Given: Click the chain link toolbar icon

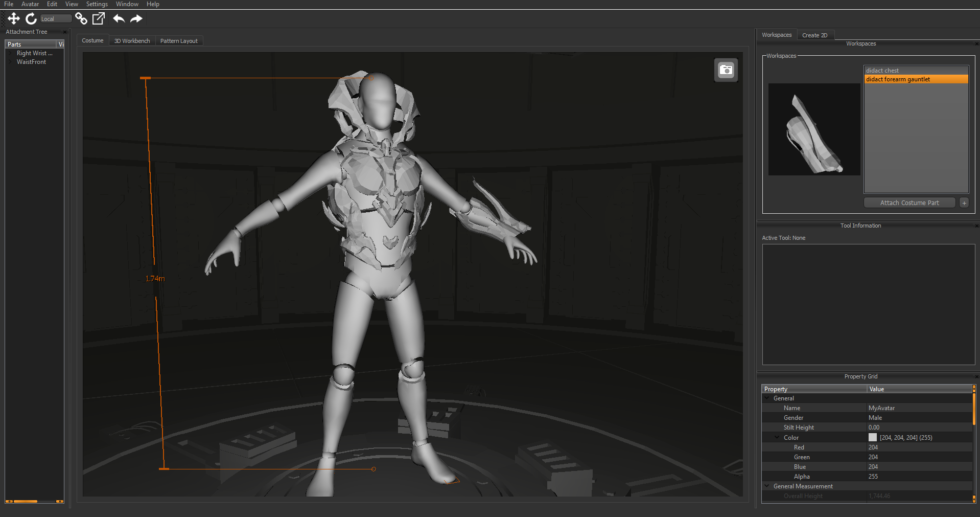Looking at the screenshot, I should tap(81, 19).
